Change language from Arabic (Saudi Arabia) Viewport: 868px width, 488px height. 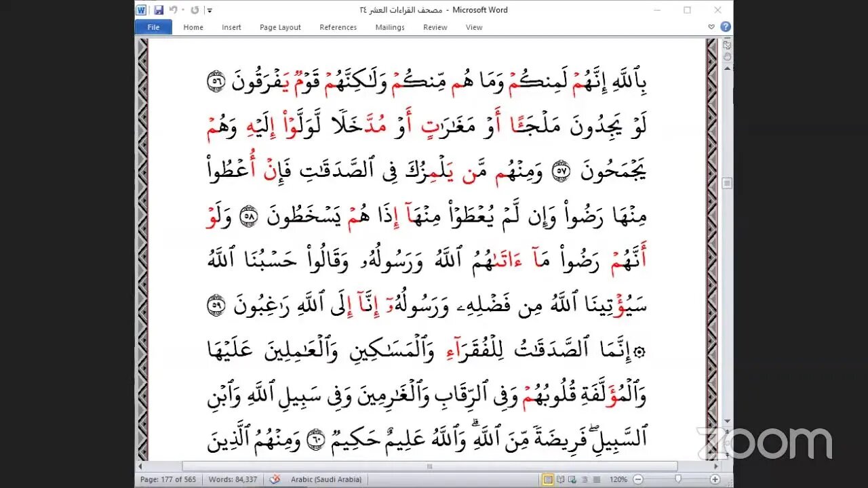[x=326, y=480]
